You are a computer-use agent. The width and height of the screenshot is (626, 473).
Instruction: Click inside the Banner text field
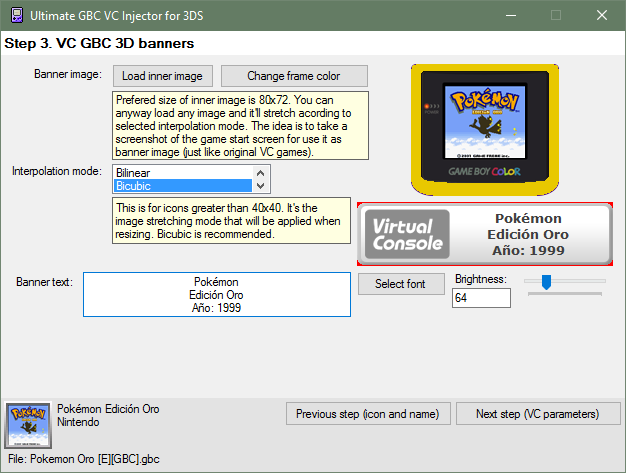click(x=217, y=295)
